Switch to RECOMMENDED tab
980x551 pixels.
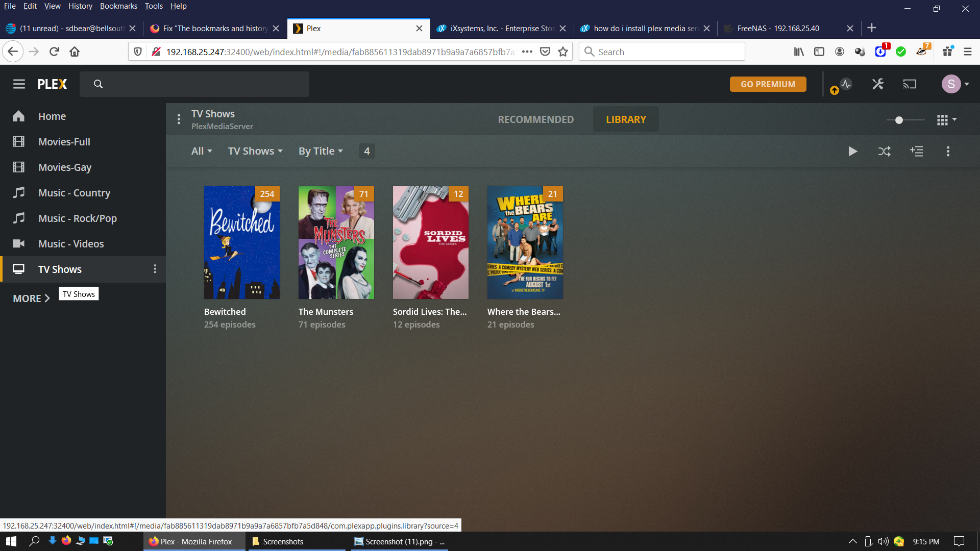click(x=535, y=119)
